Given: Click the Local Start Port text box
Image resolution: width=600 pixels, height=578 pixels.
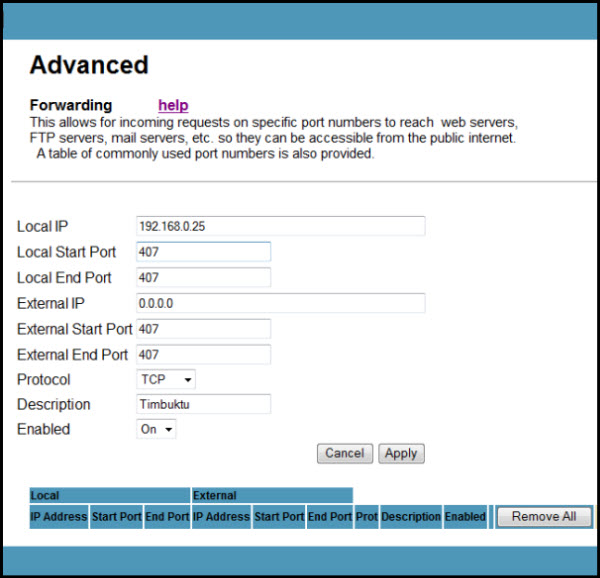Looking at the screenshot, I should pyautogui.click(x=203, y=252).
